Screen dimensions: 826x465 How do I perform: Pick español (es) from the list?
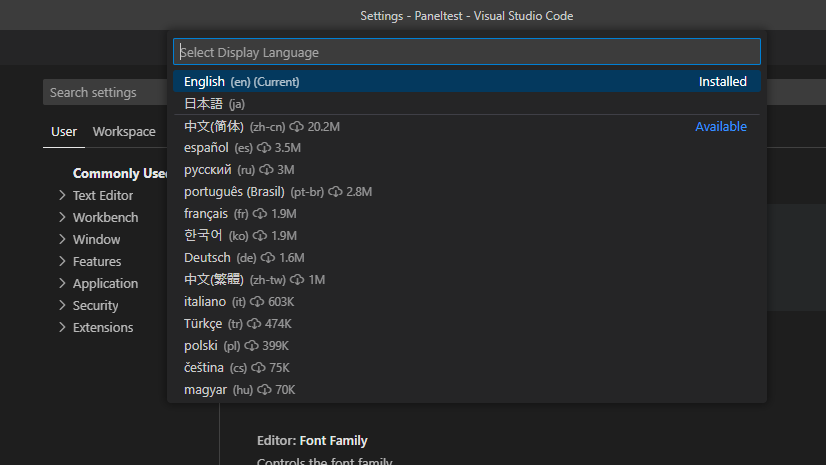[x=467, y=148]
